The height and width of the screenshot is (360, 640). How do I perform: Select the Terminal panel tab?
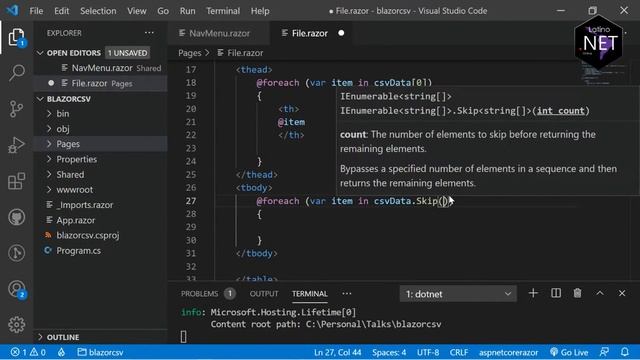pyautogui.click(x=310, y=294)
